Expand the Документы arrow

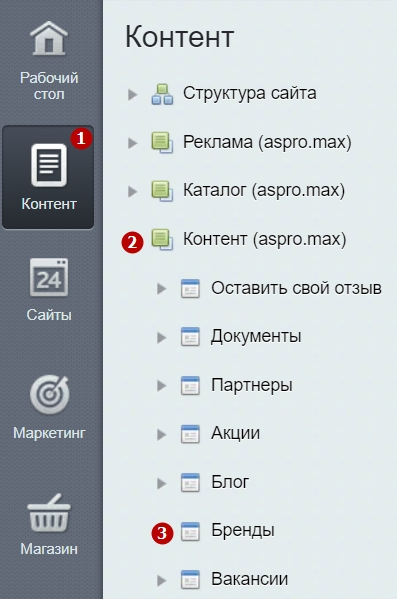(x=162, y=337)
